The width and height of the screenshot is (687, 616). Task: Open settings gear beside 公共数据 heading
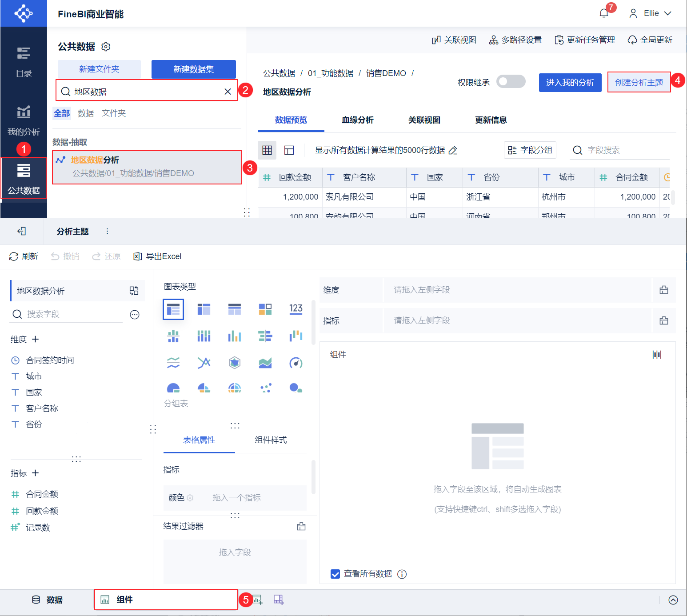coord(106,47)
